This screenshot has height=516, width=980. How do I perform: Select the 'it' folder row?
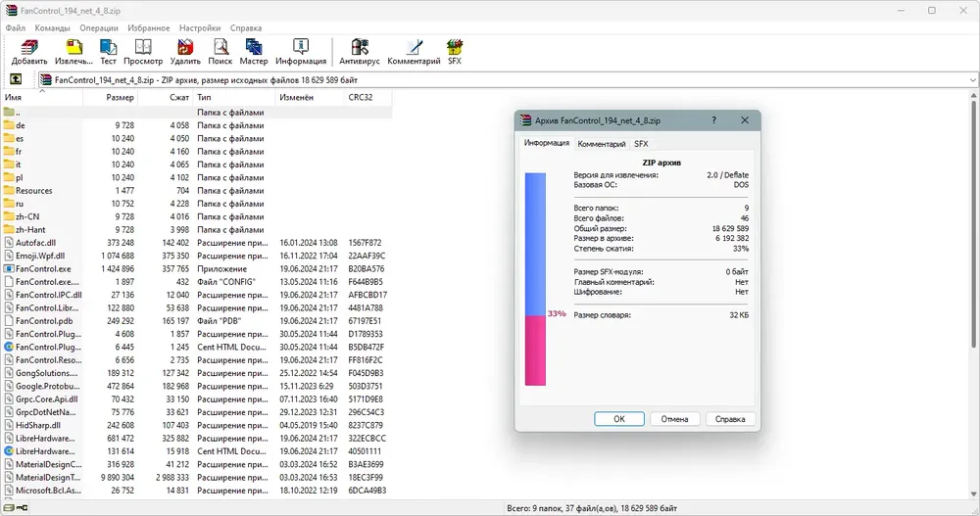coord(198,164)
